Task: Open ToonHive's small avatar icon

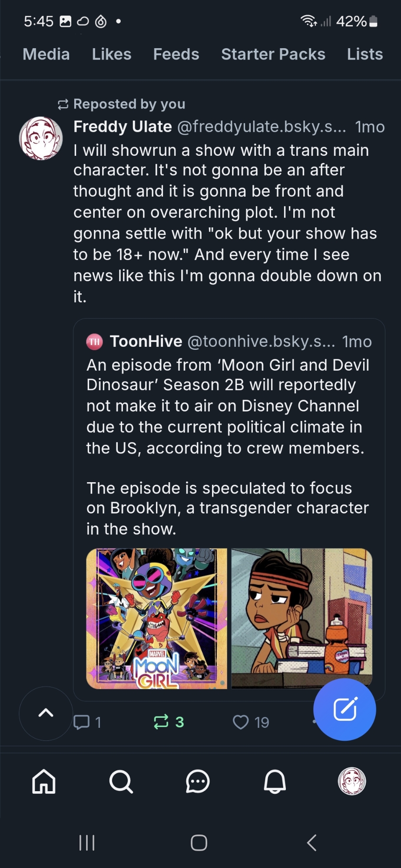Action: (95, 342)
